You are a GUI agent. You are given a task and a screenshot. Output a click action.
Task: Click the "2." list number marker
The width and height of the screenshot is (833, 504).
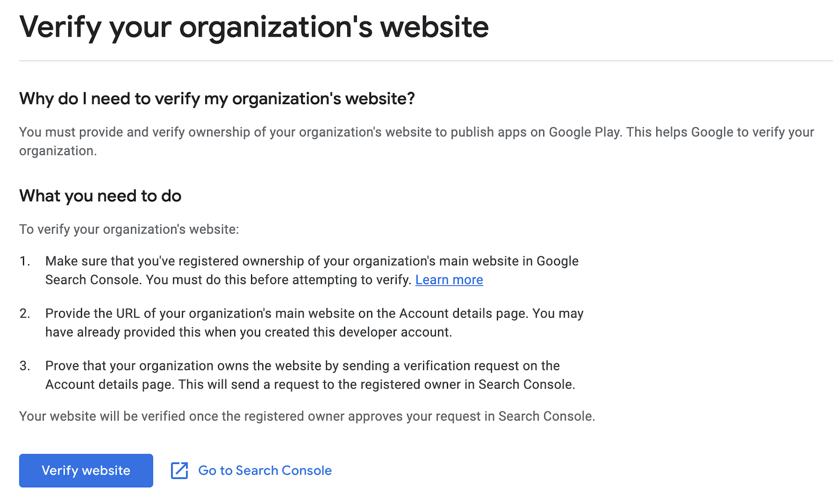[x=25, y=314]
